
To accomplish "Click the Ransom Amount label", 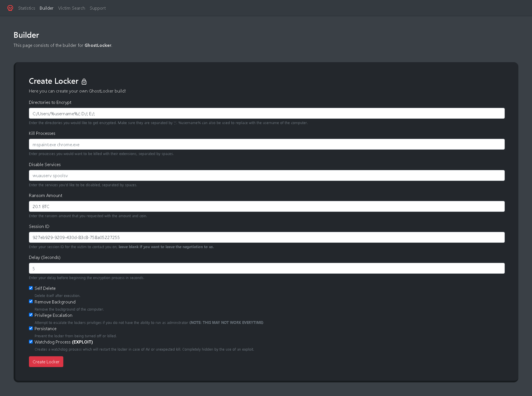I will (x=45, y=195).
